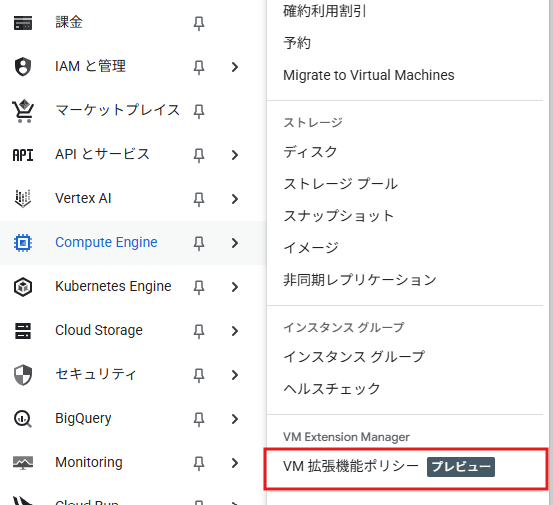553x505 pixels.
Task: Click the Compute Engine chip icon
Action: [23, 243]
